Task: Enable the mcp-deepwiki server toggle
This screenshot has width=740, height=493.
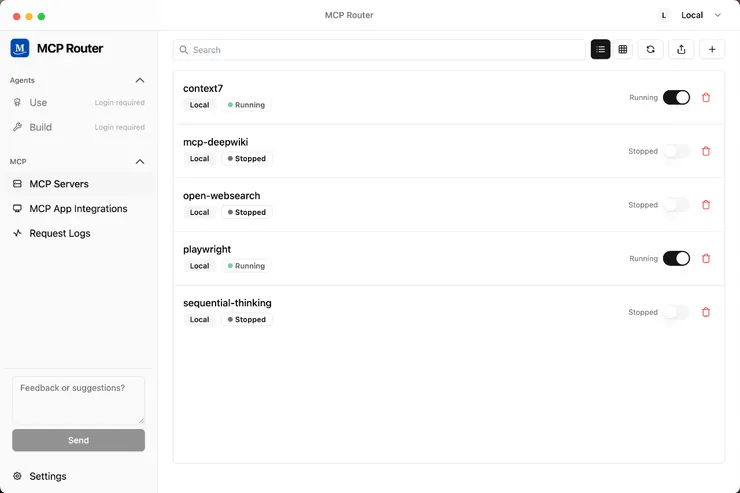Action: (x=676, y=152)
